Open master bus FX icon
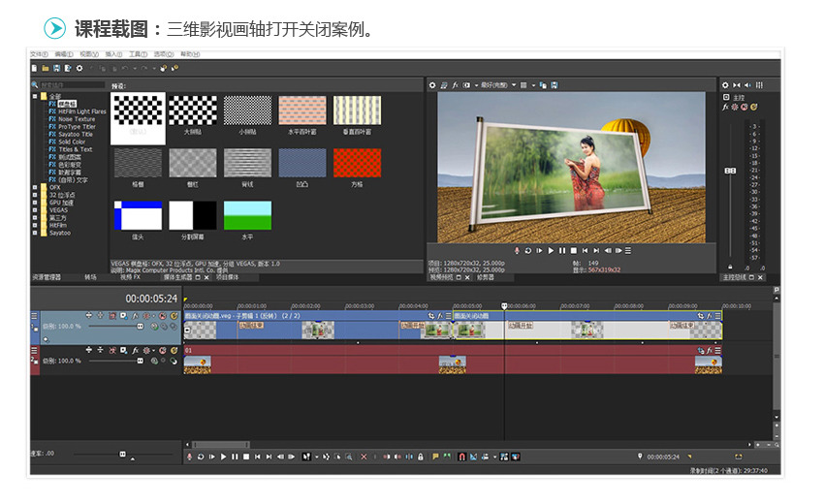The width and height of the screenshot is (824, 504). pos(726,107)
